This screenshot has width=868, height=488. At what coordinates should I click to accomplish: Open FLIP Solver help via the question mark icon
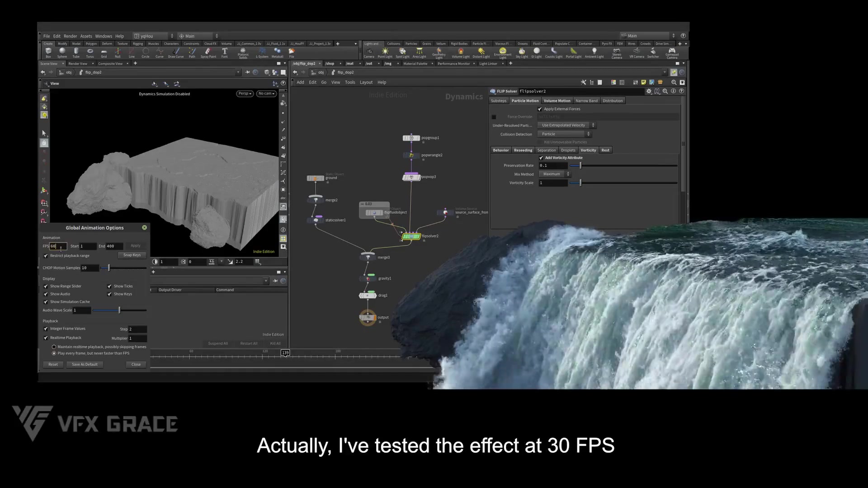pyautogui.click(x=682, y=90)
